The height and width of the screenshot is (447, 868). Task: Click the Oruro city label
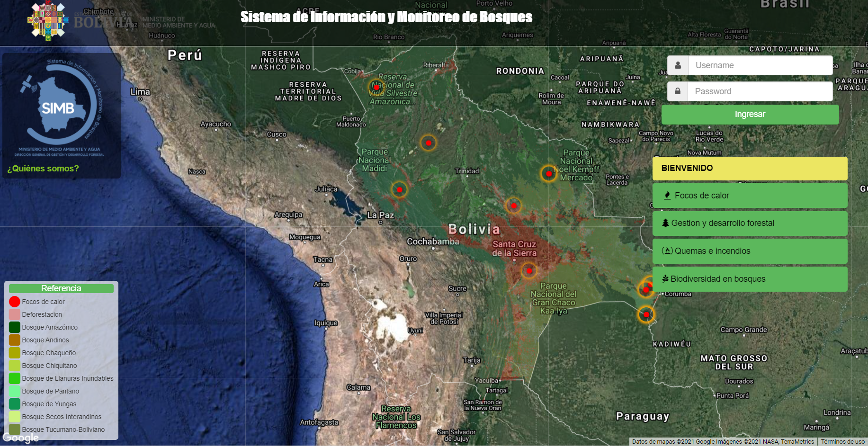coord(408,259)
